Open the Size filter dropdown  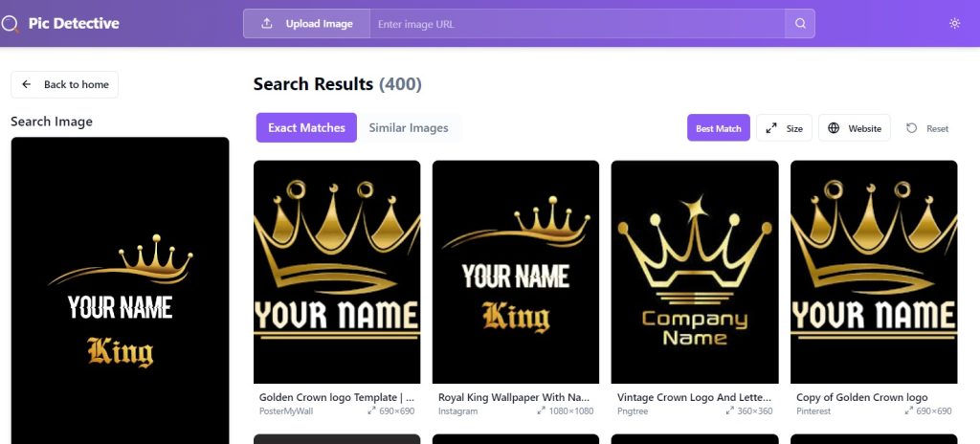[784, 128]
